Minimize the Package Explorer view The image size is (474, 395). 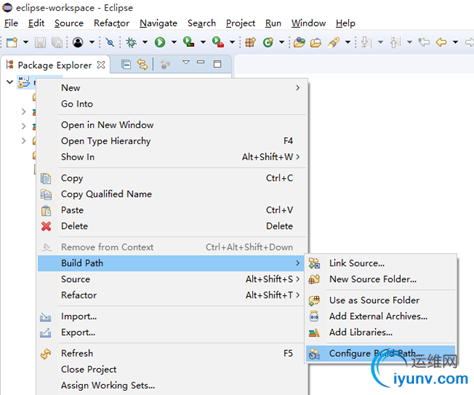pos(201,62)
